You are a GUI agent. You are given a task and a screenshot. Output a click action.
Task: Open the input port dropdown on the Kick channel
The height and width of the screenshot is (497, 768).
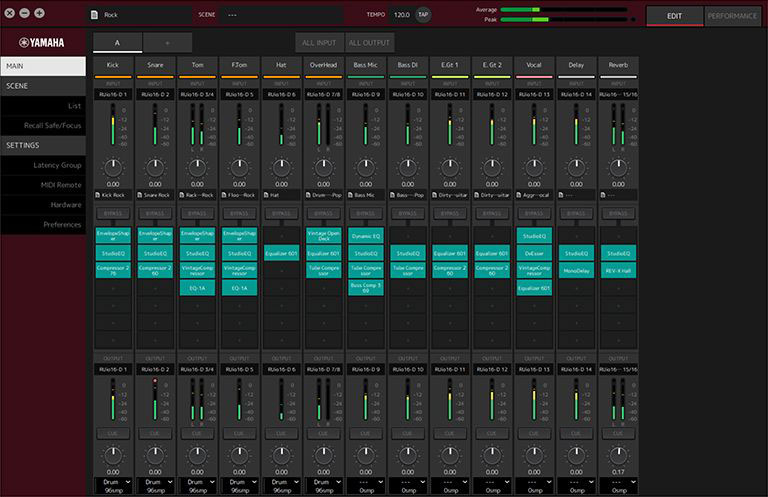point(112,93)
